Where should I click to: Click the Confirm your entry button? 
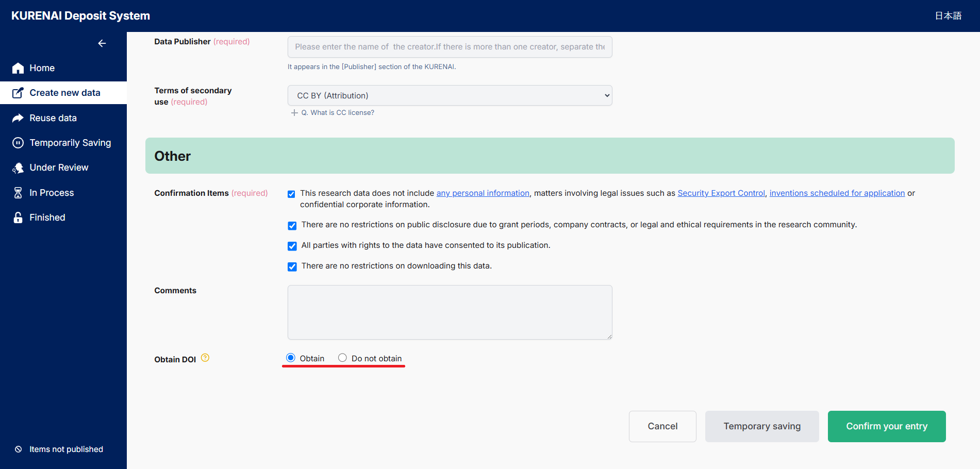(887, 426)
